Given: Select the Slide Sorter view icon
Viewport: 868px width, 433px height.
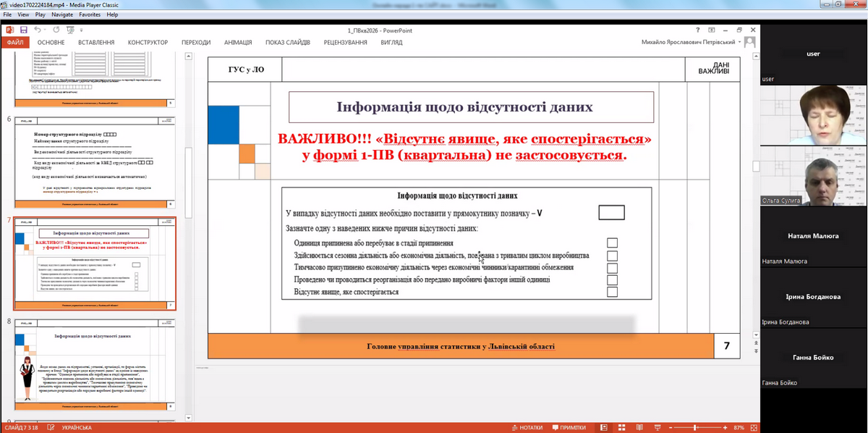Looking at the screenshot, I should (x=621, y=427).
